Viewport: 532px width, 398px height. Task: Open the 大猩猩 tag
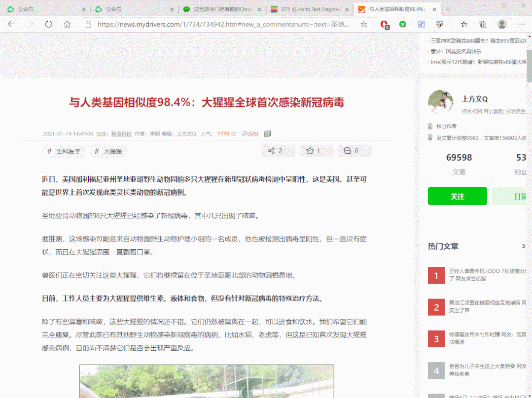(x=108, y=151)
